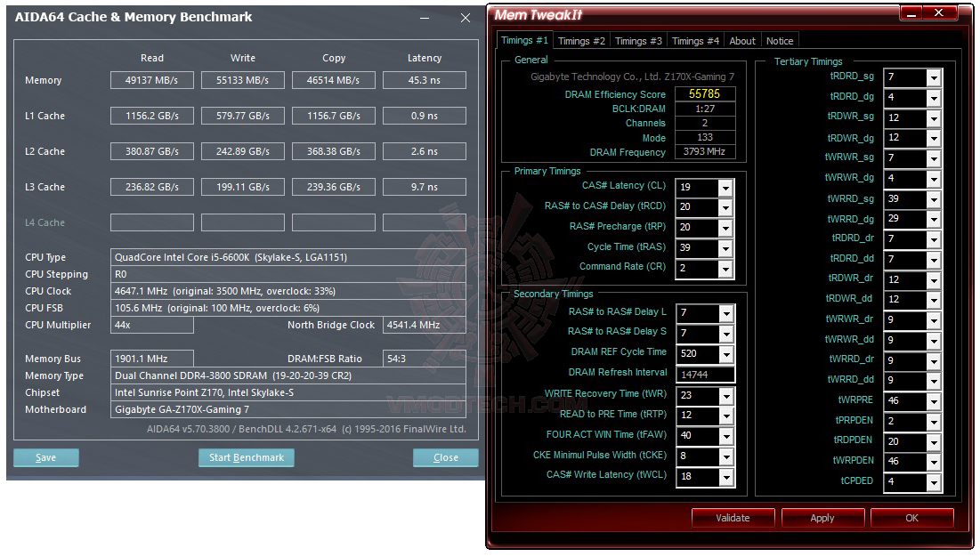Open the tRDPDEN dropdown
Image resolution: width=980 pixels, height=557 pixels.
[933, 442]
